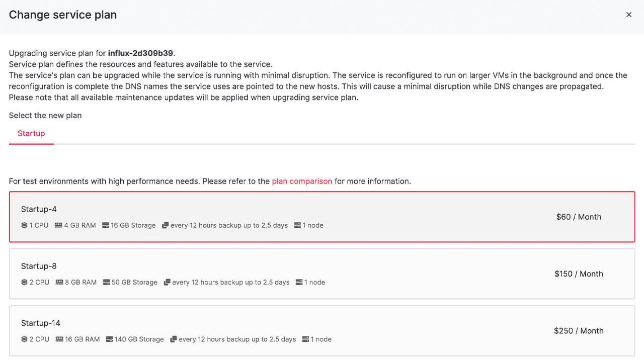This screenshot has height=362, width=644.
Task: Click the CPU icon in Startup-8 row
Action: coord(24,282)
